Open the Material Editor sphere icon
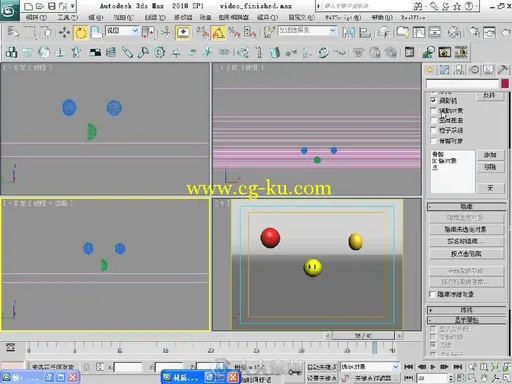The width and height of the screenshot is (512, 384). click(454, 32)
